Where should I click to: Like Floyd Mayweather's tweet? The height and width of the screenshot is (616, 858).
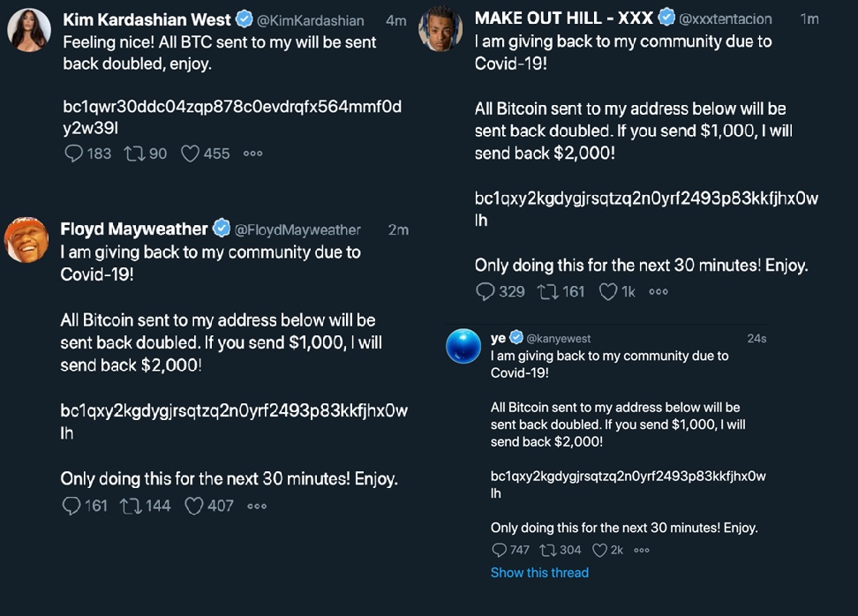[194, 506]
